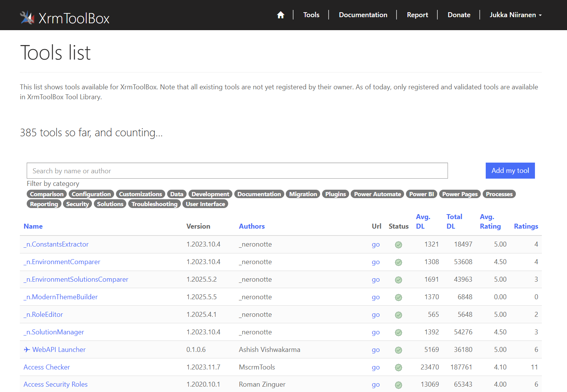Viewport: 567px width, 392px height.
Task: Click status checkmark for Access Security Roles
Action: click(x=398, y=385)
